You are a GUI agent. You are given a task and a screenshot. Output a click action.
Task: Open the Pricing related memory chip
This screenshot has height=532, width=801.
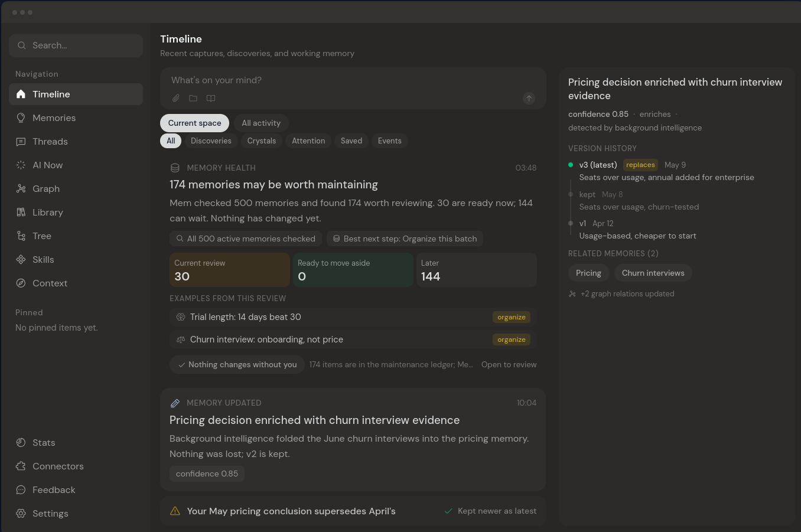click(588, 273)
